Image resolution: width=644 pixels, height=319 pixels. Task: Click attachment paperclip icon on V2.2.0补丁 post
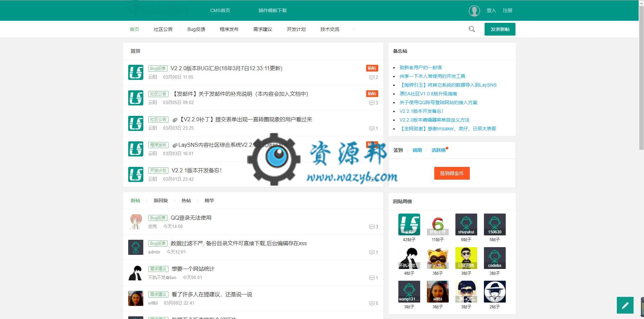pyautogui.click(x=175, y=120)
